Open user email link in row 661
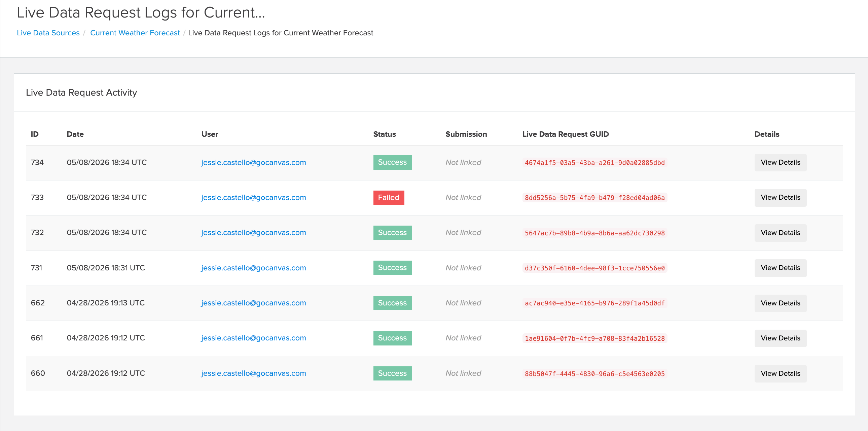868x431 pixels. coord(253,338)
